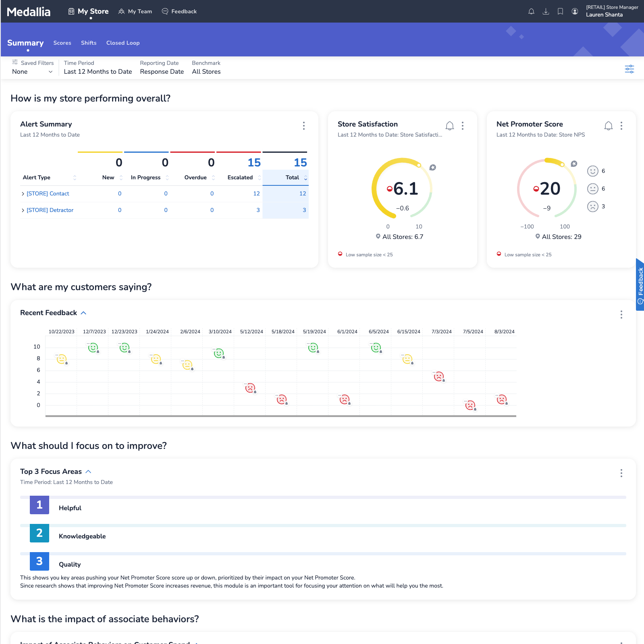Click the bookmark icon in header

(x=560, y=11)
